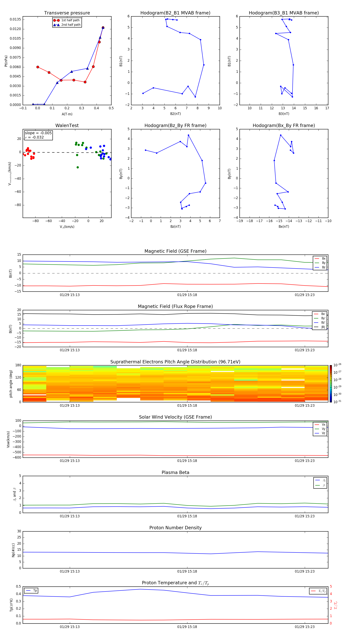Click the 'Pt(nPa)' y-axis label
The height and width of the screenshot is (644, 351).
point(6,61)
